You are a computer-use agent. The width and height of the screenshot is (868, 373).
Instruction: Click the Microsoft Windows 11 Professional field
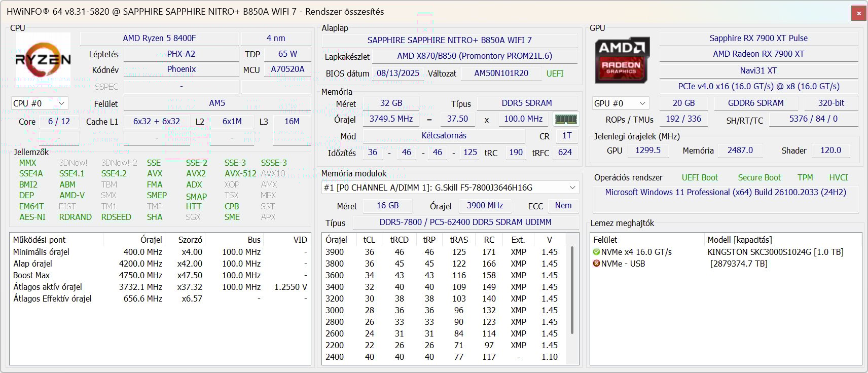tap(725, 193)
